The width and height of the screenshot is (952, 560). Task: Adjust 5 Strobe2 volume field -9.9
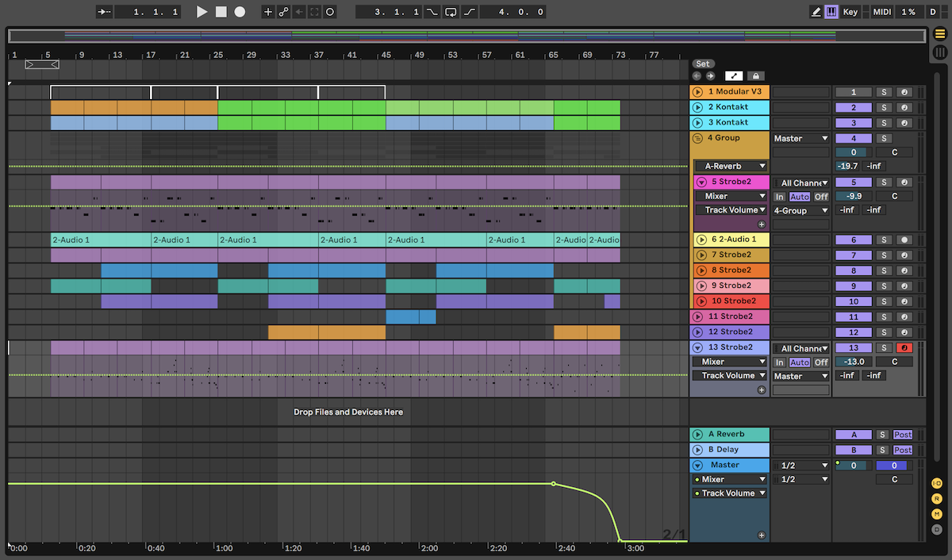(854, 196)
